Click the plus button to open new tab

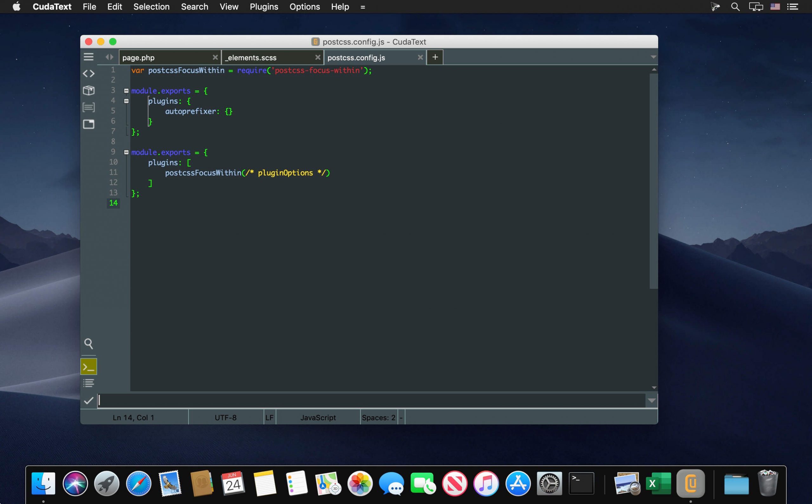click(435, 57)
